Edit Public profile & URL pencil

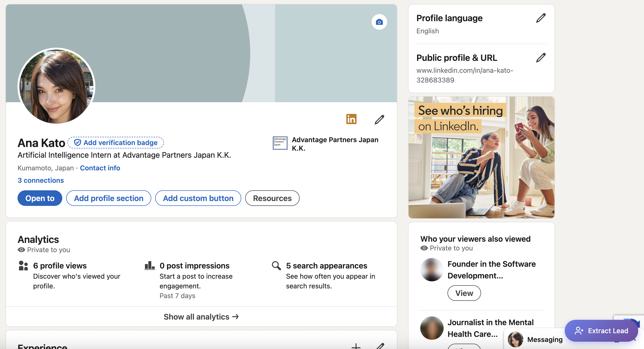pyautogui.click(x=540, y=58)
